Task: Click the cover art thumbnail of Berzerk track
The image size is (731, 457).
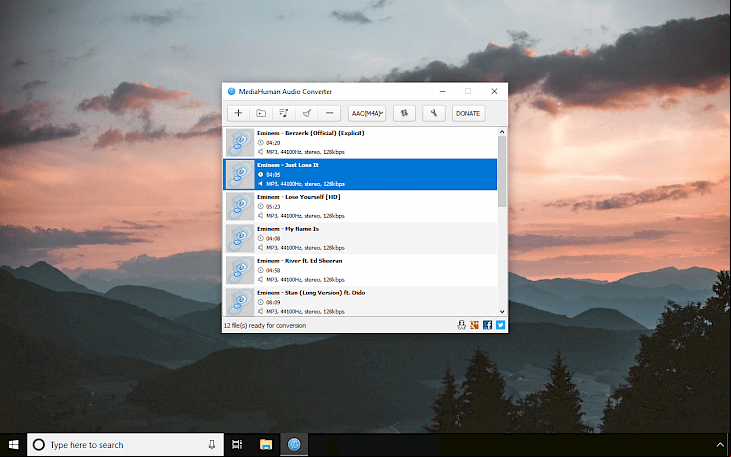Action: [x=240, y=143]
